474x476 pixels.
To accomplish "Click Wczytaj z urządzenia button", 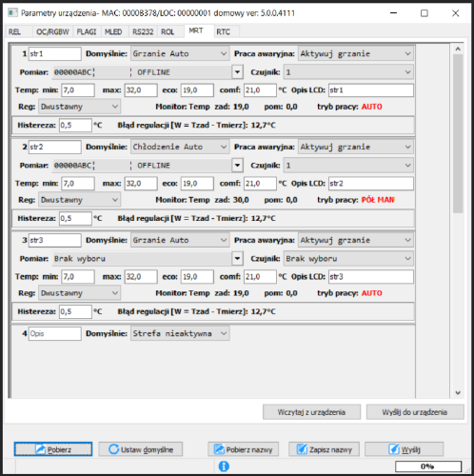I will (311, 412).
